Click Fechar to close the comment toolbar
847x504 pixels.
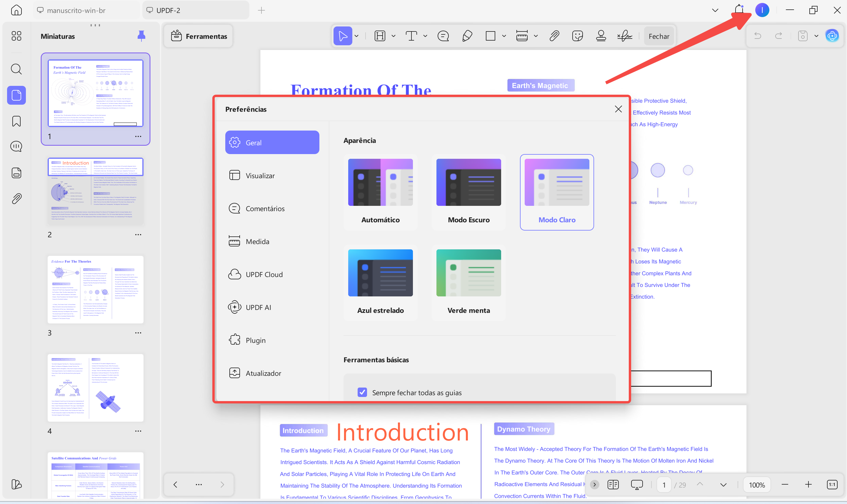point(659,36)
